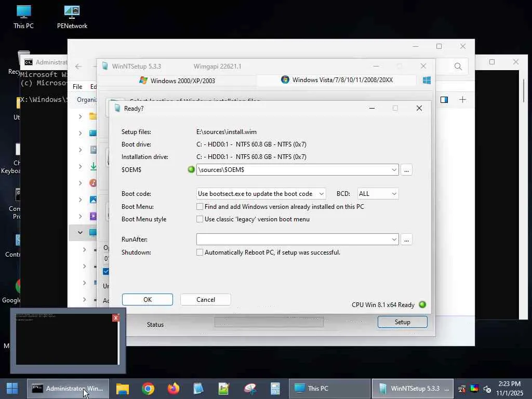Open the calculator icon in taskbar
The image size is (532, 399).
275,389
